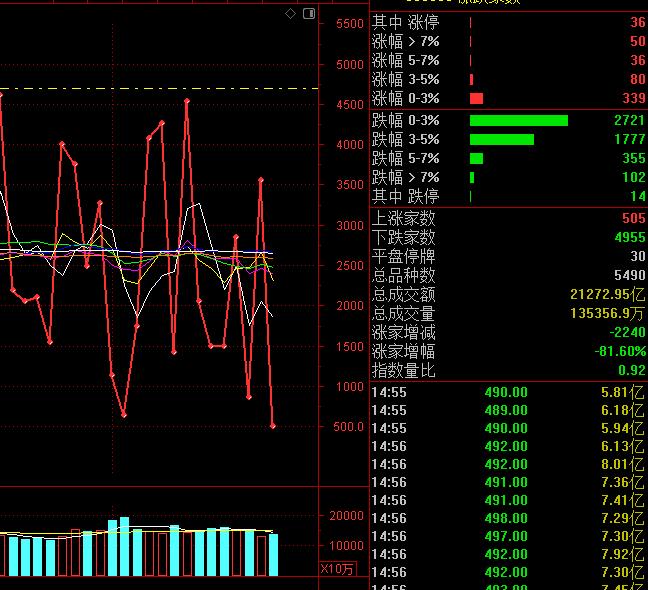The width and height of the screenshot is (648, 590).
Task: Select the 其中 涨停 row label
Action: click(405, 22)
